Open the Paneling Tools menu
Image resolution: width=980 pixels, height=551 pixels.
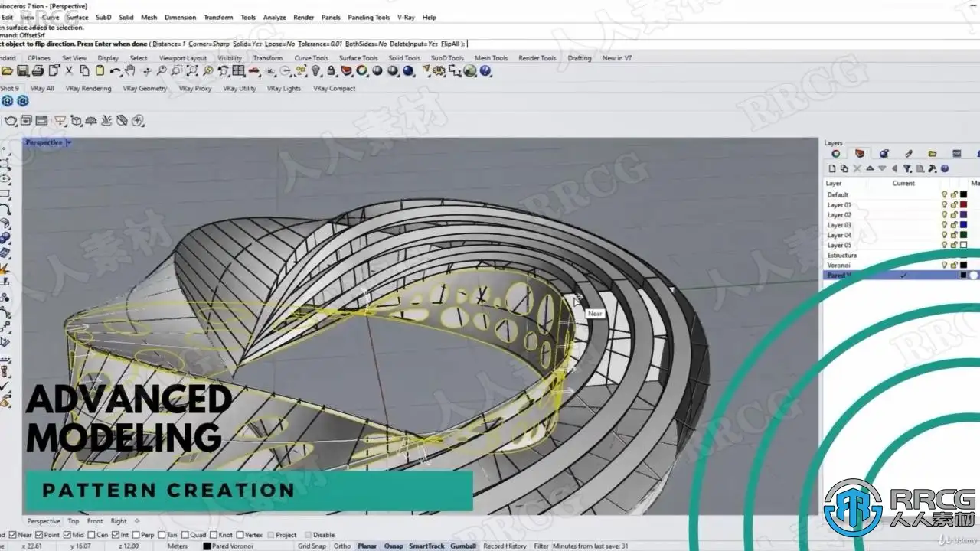[369, 17]
